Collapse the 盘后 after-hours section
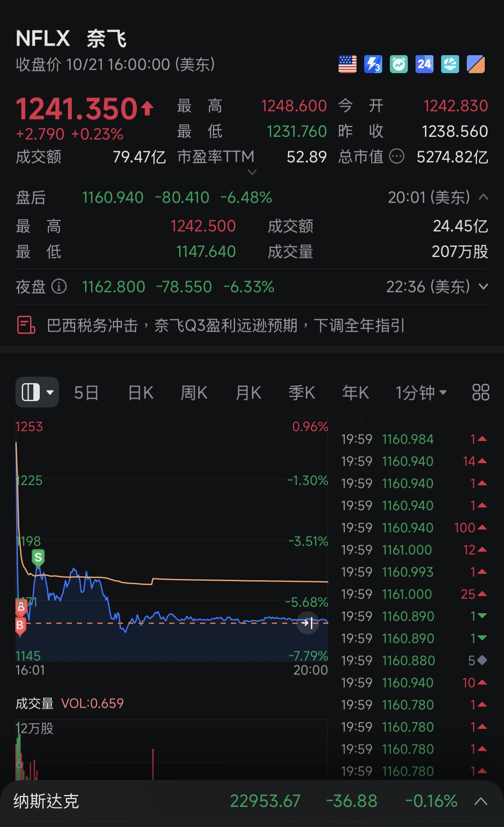The height and width of the screenshot is (827, 504). [x=483, y=197]
